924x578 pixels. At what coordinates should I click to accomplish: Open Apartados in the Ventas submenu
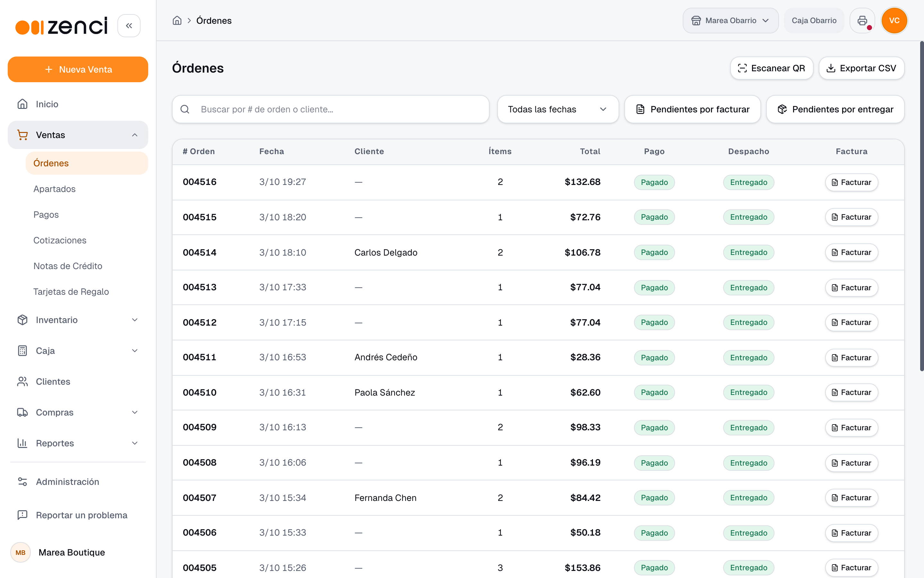point(87,189)
